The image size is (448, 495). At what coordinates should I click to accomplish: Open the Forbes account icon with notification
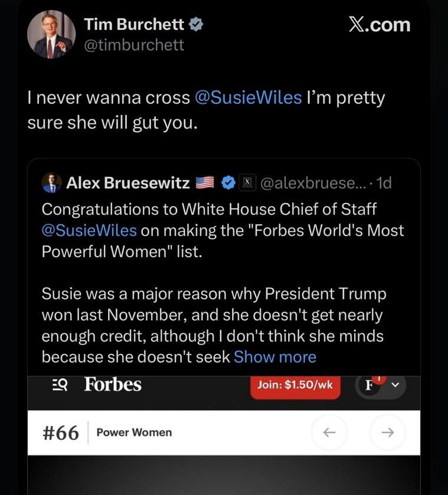click(x=370, y=385)
